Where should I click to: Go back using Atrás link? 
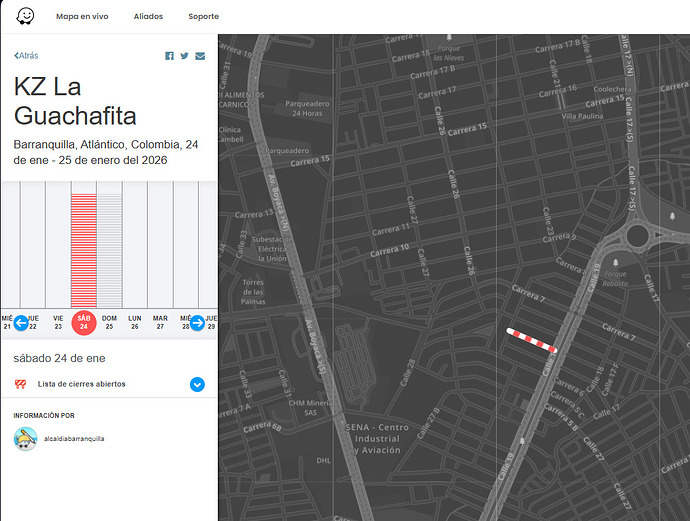pos(26,56)
